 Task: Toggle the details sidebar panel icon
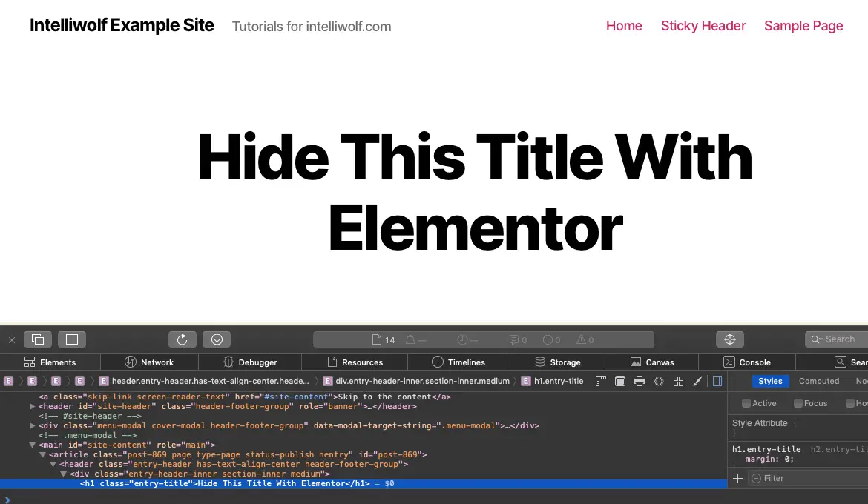717,381
